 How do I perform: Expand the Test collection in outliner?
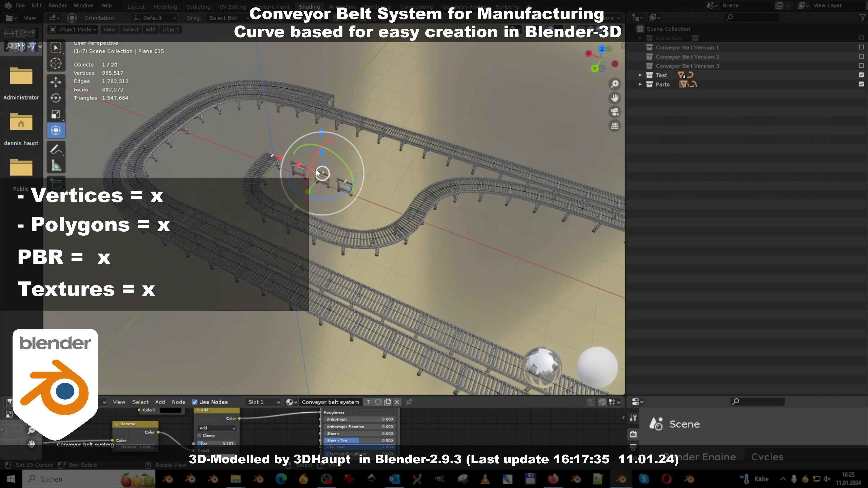click(640, 75)
